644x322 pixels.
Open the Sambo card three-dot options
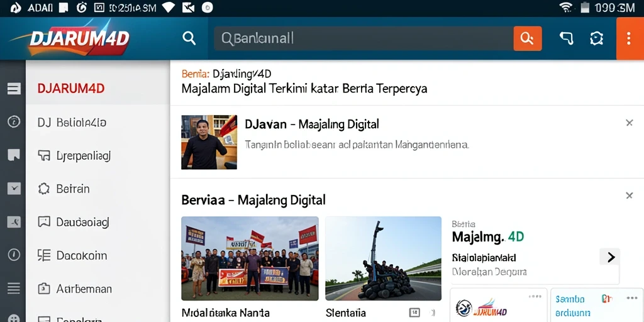pos(631,297)
